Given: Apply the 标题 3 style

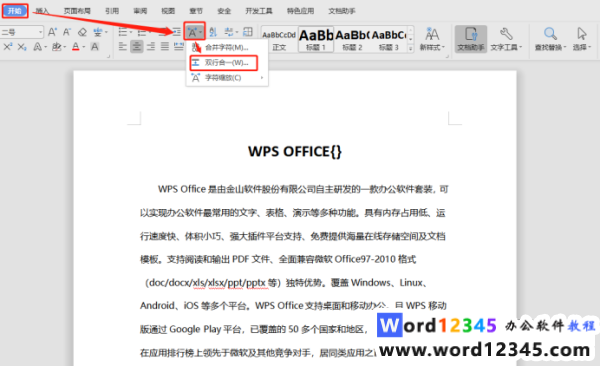Looking at the screenshot, I should pos(388,39).
